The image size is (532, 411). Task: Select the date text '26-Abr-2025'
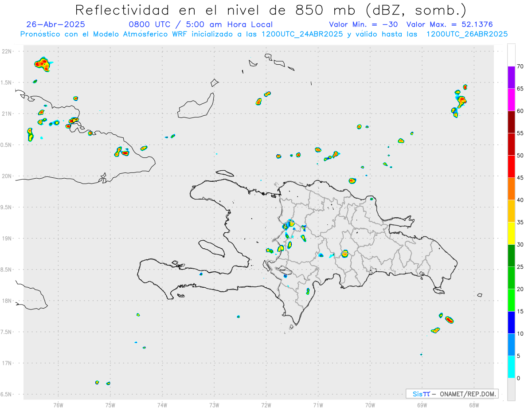56,24
